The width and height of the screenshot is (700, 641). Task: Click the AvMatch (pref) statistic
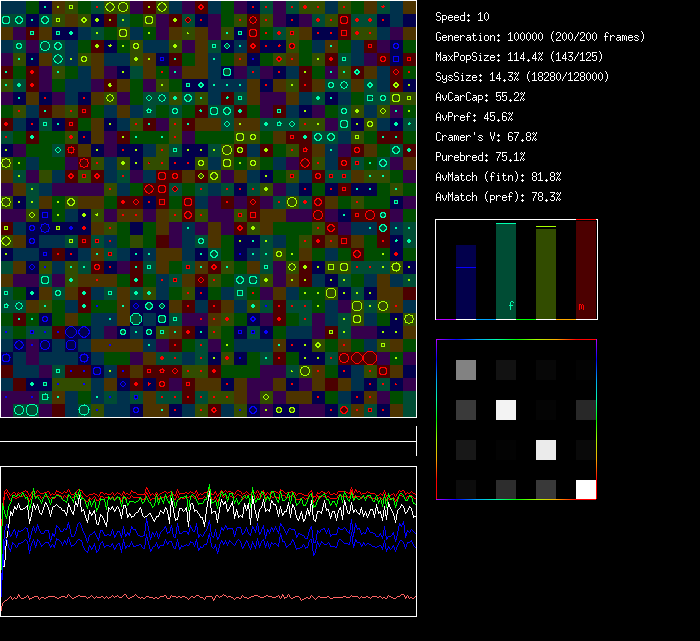(498, 197)
